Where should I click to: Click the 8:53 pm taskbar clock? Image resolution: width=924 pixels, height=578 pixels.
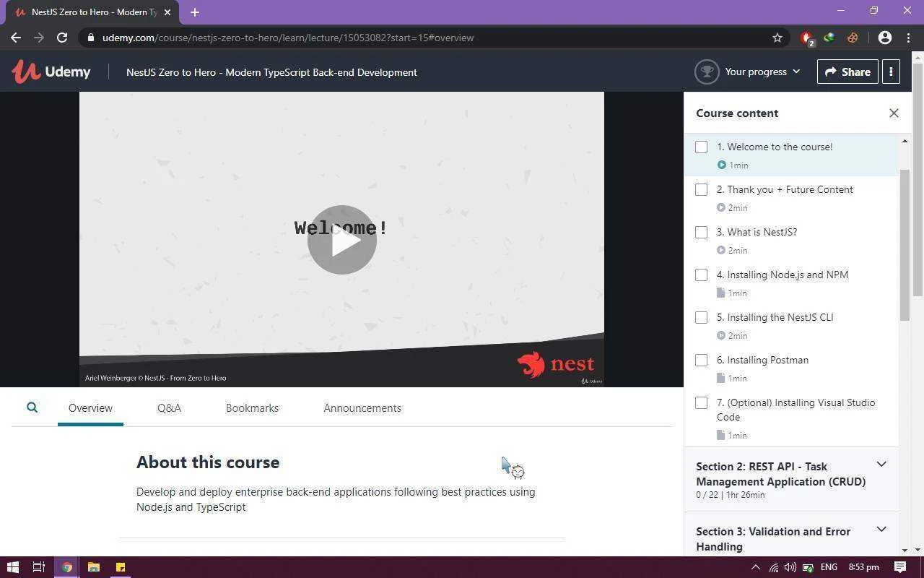pyautogui.click(x=863, y=567)
